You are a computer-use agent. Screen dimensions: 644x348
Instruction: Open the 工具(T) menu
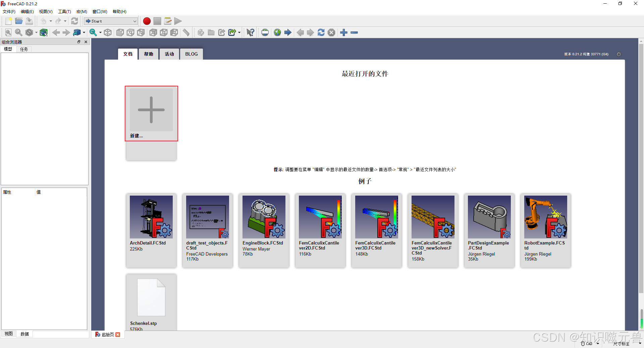pyautogui.click(x=64, y=12)
